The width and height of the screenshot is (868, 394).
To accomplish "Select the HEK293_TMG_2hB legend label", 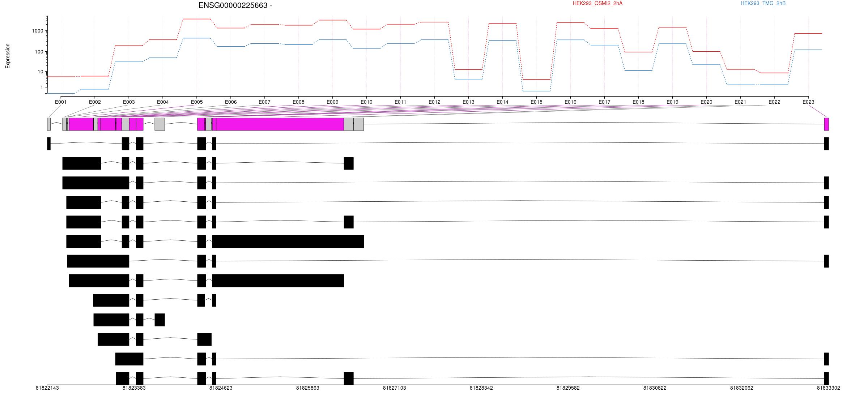I will click(x=763, y=3).
